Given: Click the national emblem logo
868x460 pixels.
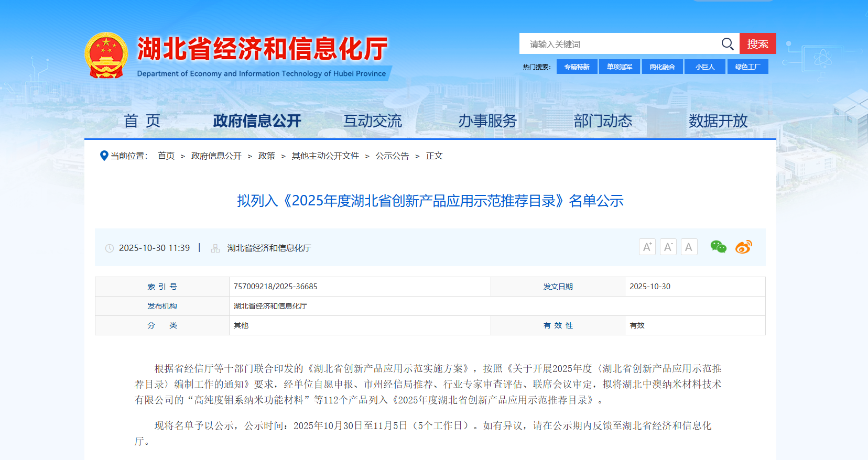Looking at the screenshot, I should [106, 55].
